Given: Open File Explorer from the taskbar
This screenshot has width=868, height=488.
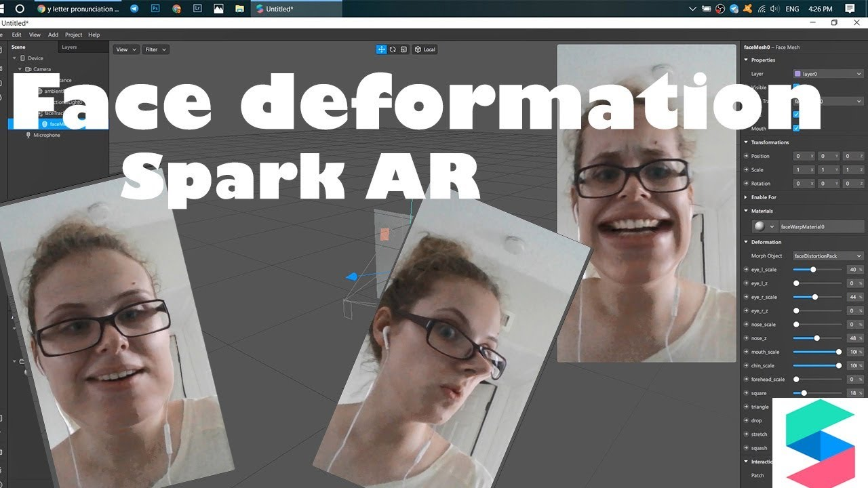Looking at the screenshot, I should (x=239, y=9).
